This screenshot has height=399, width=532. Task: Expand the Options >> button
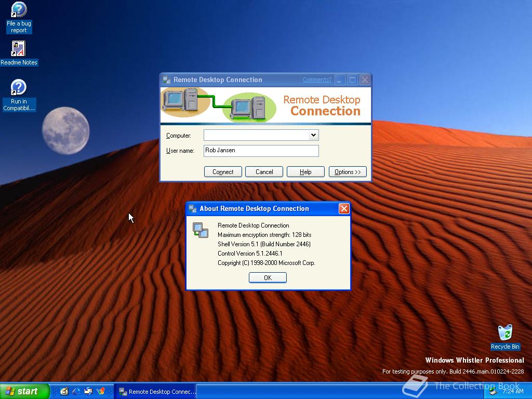[348, 171]
